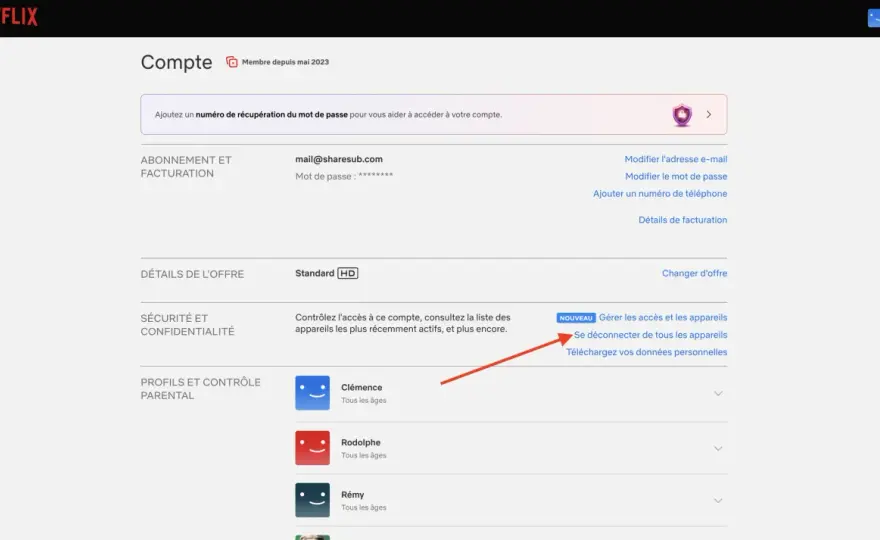Viewport: 880px width, 540px height.
Task: Open the profile avatar menu in the header
Action: click(x=874, y=18)
